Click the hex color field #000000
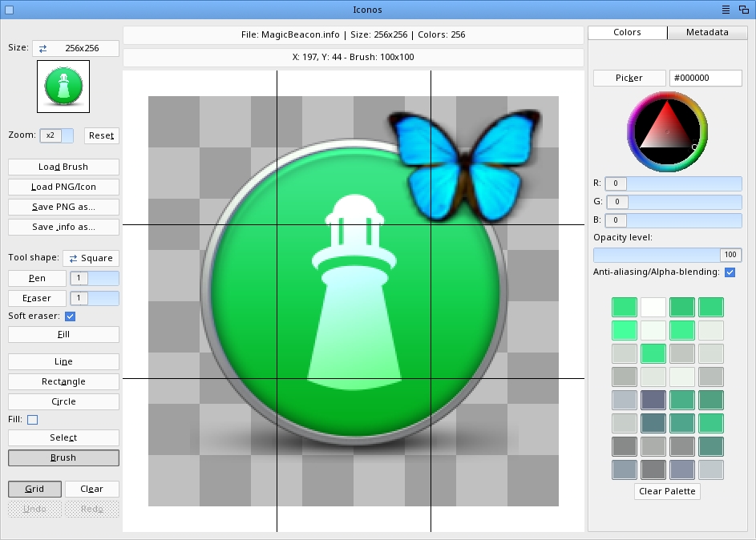Viewport: 756px width, 540px height. pyautogui.click(x=705, y=78)
